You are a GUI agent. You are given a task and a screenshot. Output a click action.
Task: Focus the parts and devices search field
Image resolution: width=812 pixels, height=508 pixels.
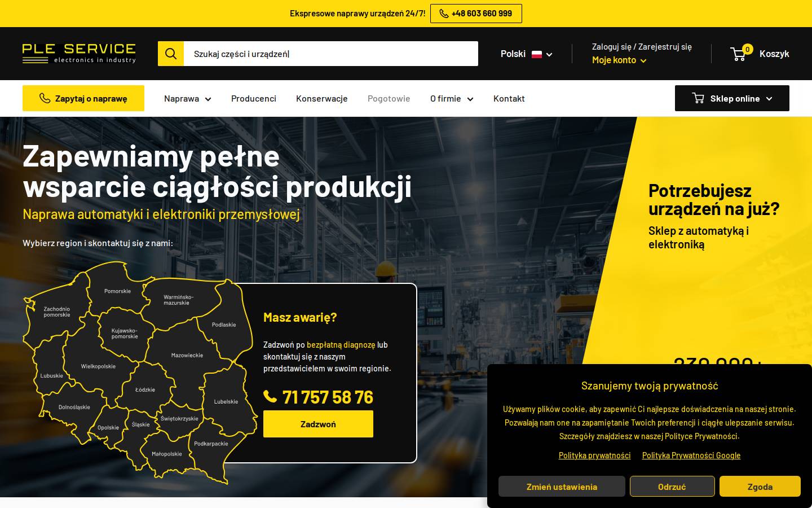pos(331,54)
